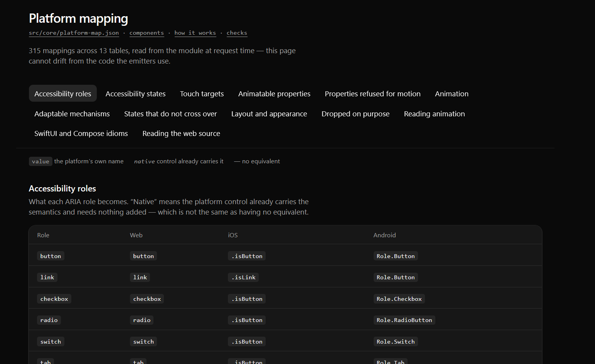Click the 'Role.RadioButton' Android cell

(404, 320)
